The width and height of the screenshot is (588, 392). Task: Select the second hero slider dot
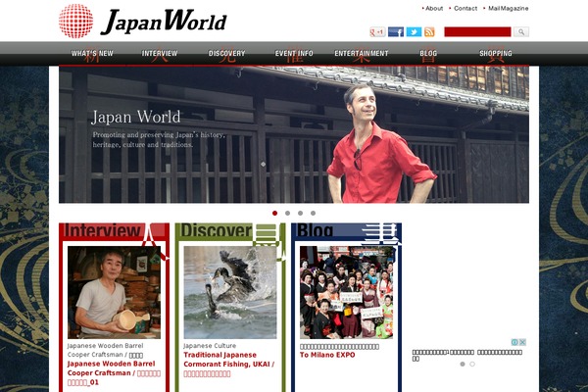[287, 213]
